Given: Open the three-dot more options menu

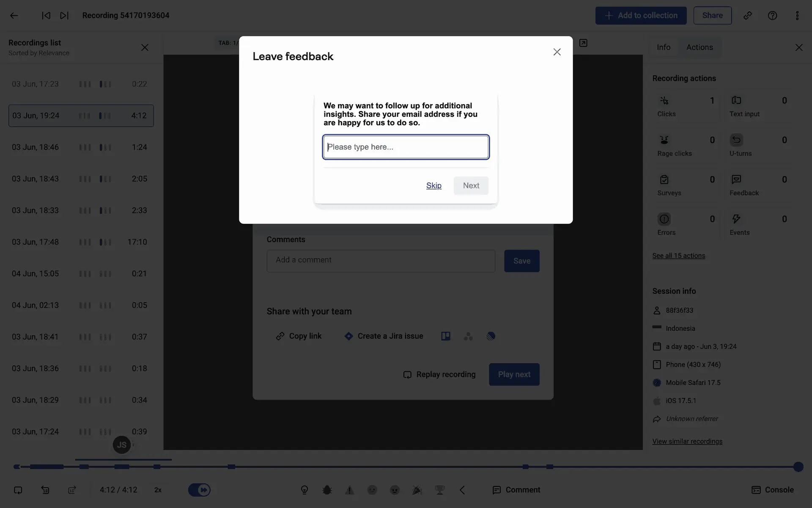Looking at the screenshot, I should 797,16.
